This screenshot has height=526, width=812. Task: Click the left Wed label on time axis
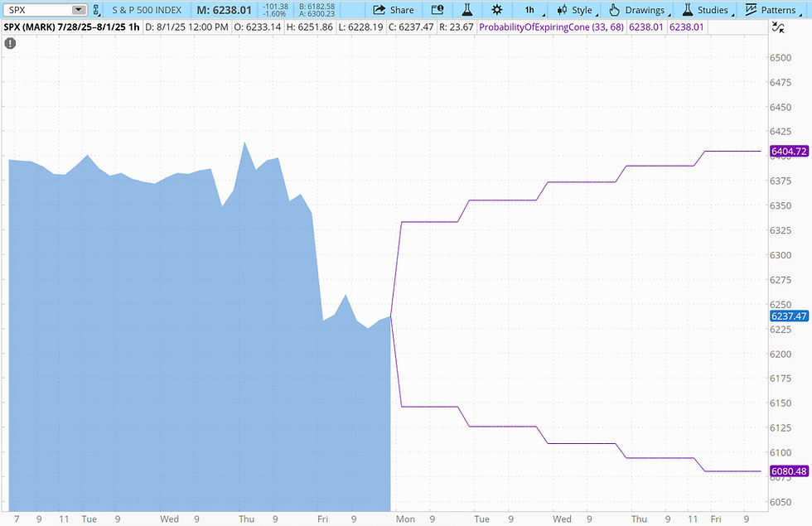point(169,519)
